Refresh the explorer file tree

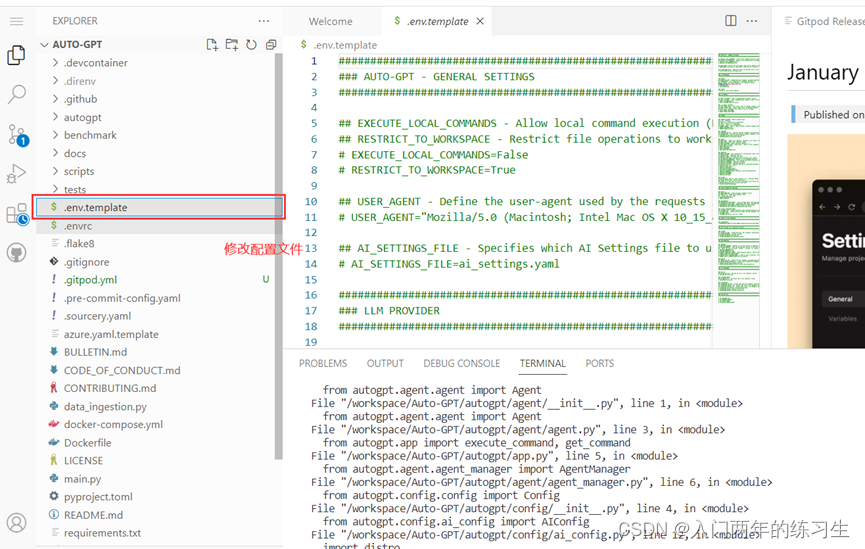click(x=251, y=45)
